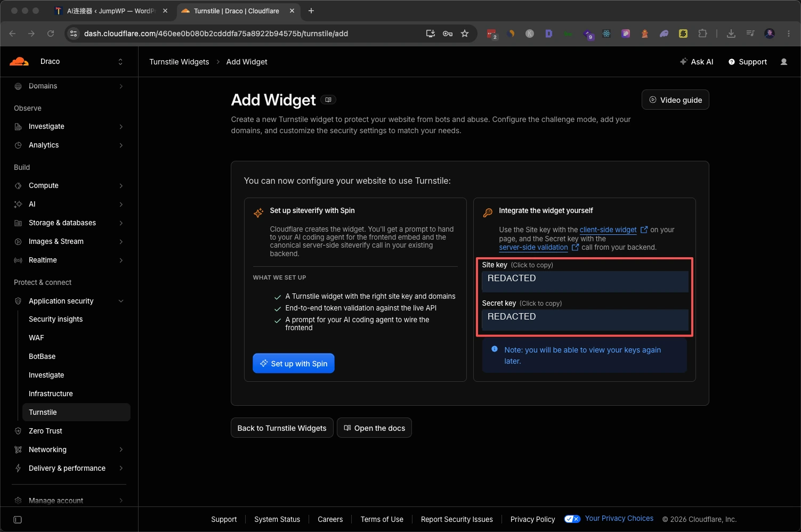Go to Turnstile Widgets breadcrumb
The width and height of the screenshot is (801, 532).
click(179, 62)
